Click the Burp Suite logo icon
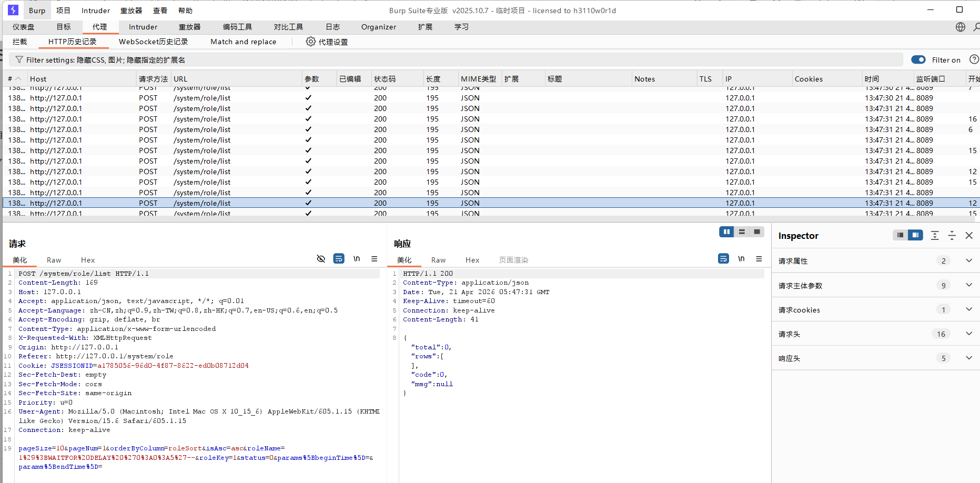This screenshot has height=483, width=980. [13, 10]
